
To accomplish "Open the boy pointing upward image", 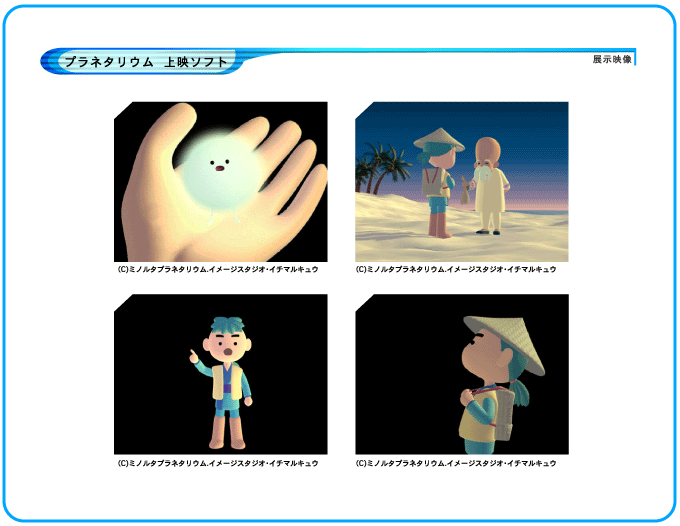I will click(x=221, y=374).
